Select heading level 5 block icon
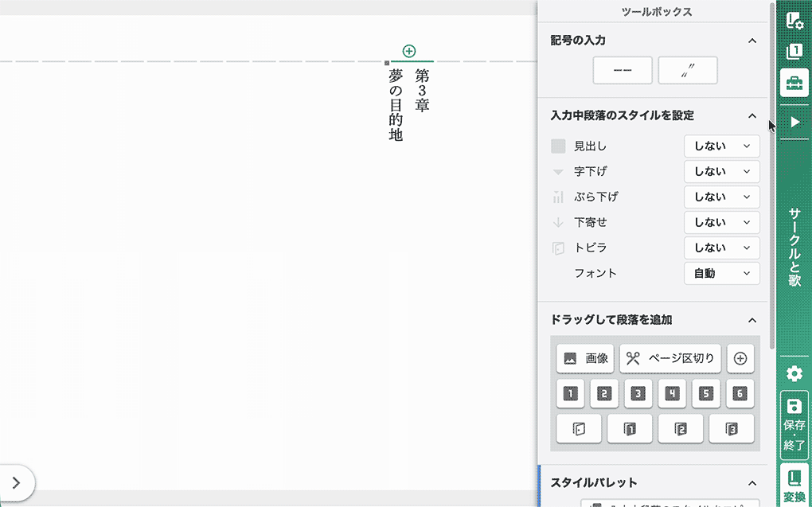This screenshot has width=812, height=507. 706,394
